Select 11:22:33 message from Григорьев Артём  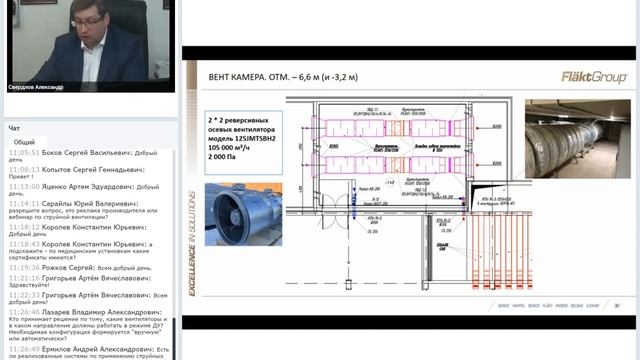88,298
